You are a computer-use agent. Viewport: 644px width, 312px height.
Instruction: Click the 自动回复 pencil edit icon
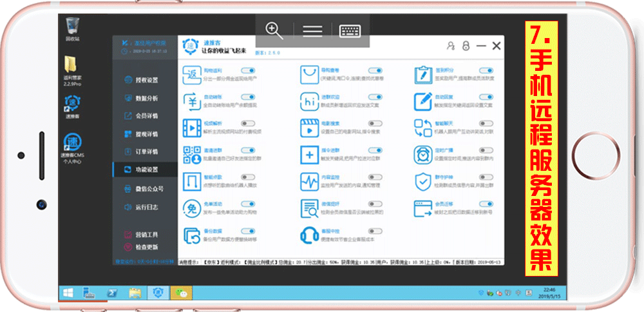point(422,102)
